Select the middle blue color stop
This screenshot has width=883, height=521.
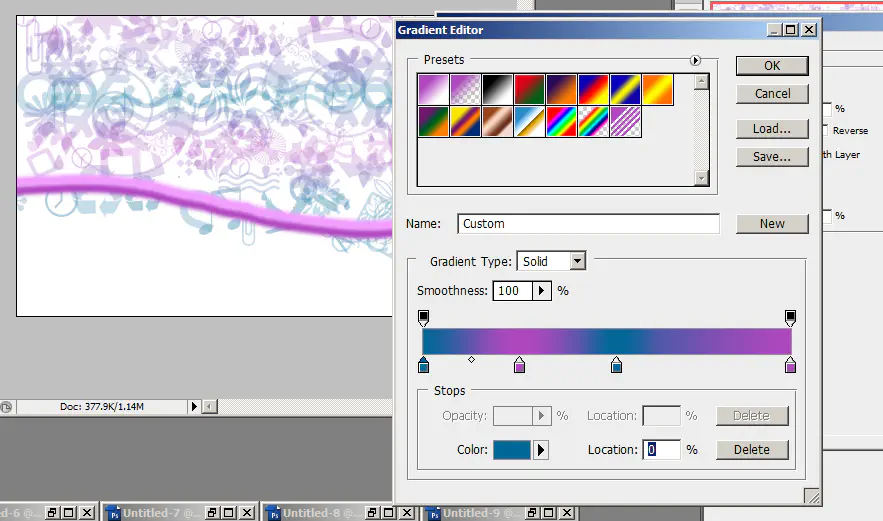pyautogui.click(x=616, y=366)
